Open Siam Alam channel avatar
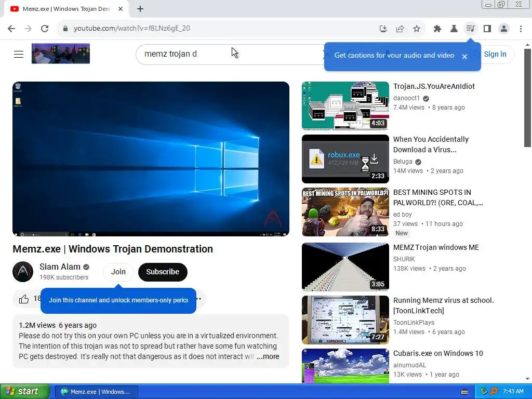The height and width of the screenshot is (399, 532). (23, 272)
